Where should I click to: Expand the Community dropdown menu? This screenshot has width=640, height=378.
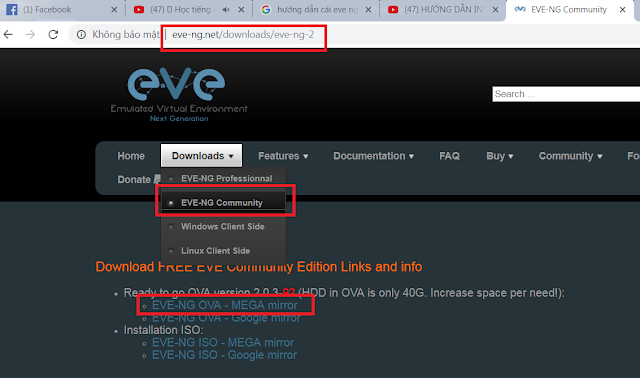570,156
